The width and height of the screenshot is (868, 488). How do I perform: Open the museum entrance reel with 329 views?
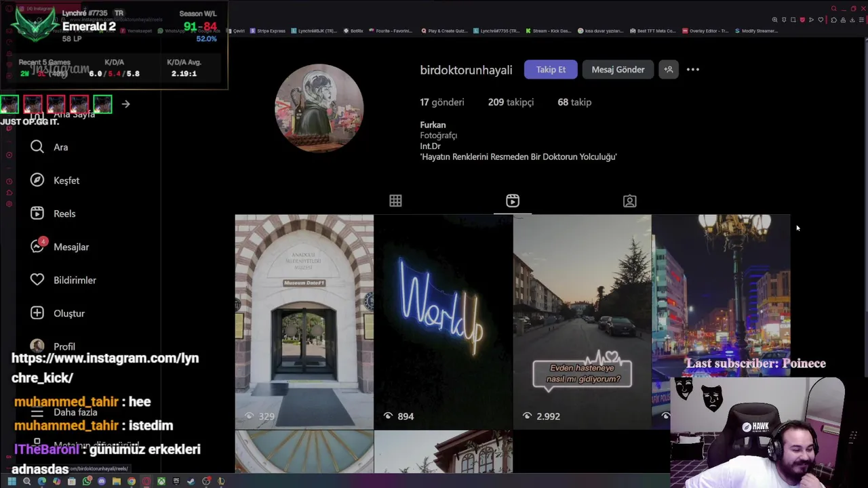tap(304, 322)
